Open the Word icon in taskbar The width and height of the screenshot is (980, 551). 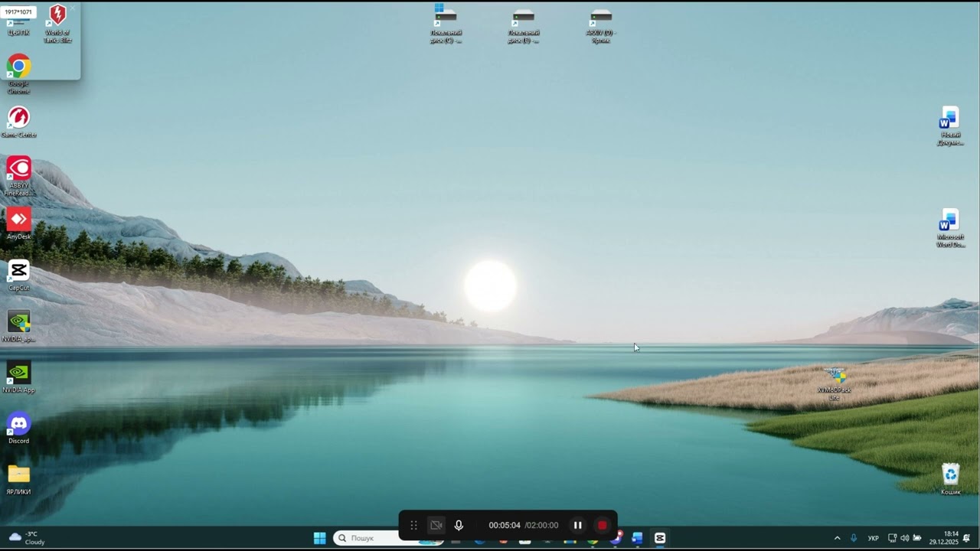click(x=637, y=538)
